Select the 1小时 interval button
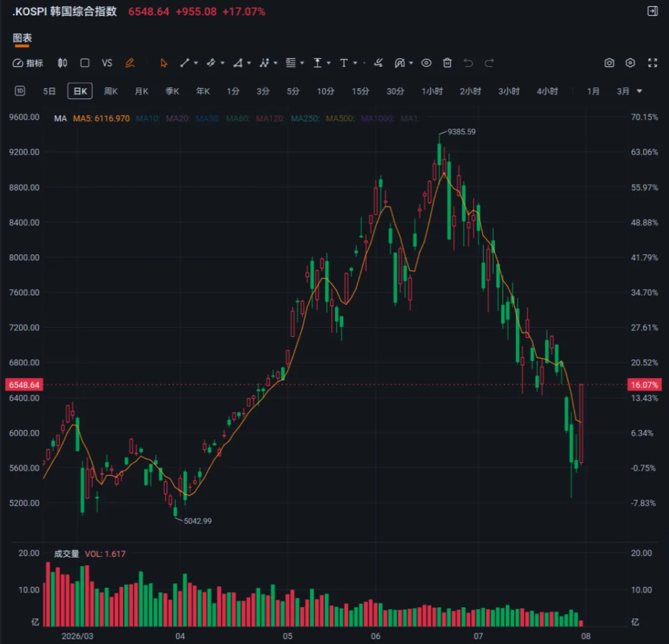This screenshot has height=644, width=669. tap(432, 91)
